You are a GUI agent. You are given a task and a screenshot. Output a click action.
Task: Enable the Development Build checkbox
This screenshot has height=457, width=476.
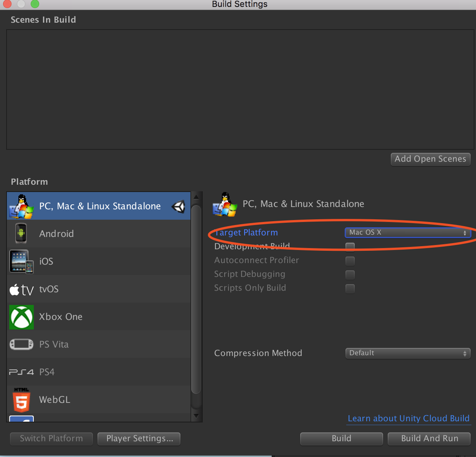(350, 247)
